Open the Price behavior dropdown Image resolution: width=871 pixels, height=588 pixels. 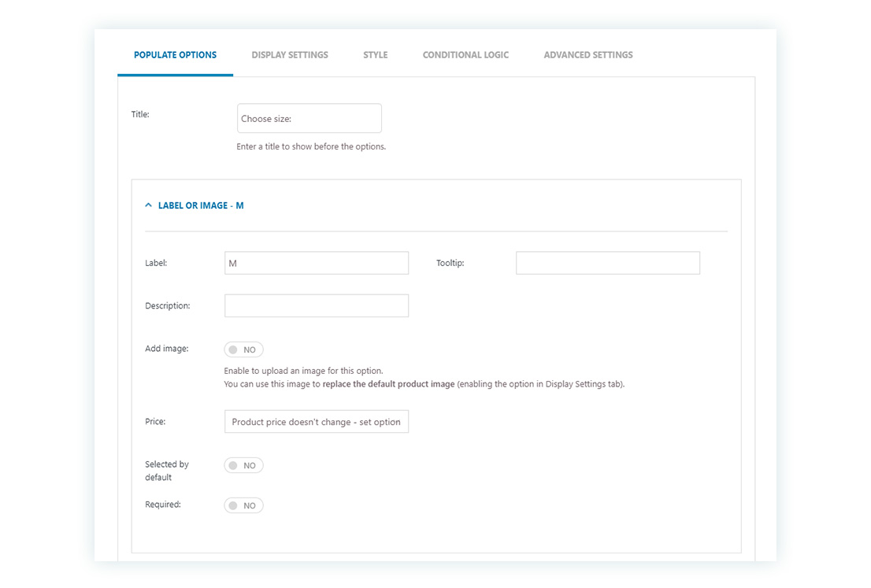[x=316, y=421]
